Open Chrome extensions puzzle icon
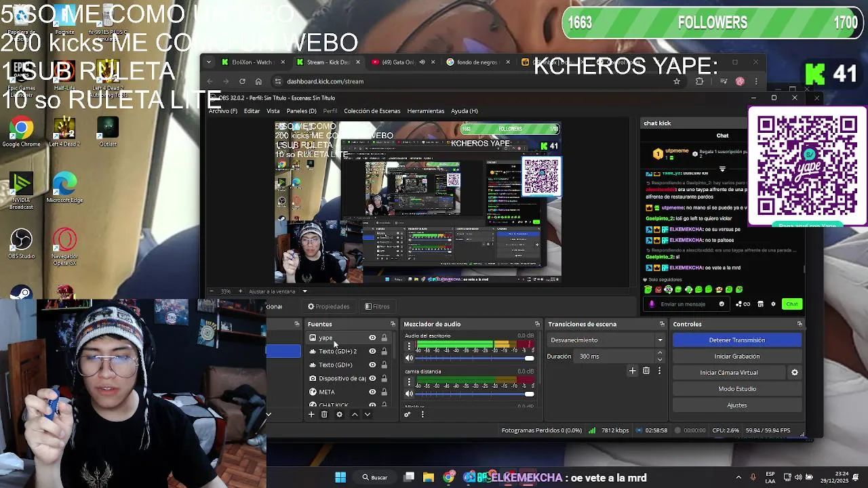The width and height of the screenshot is (868, 488). coord(700,81)
